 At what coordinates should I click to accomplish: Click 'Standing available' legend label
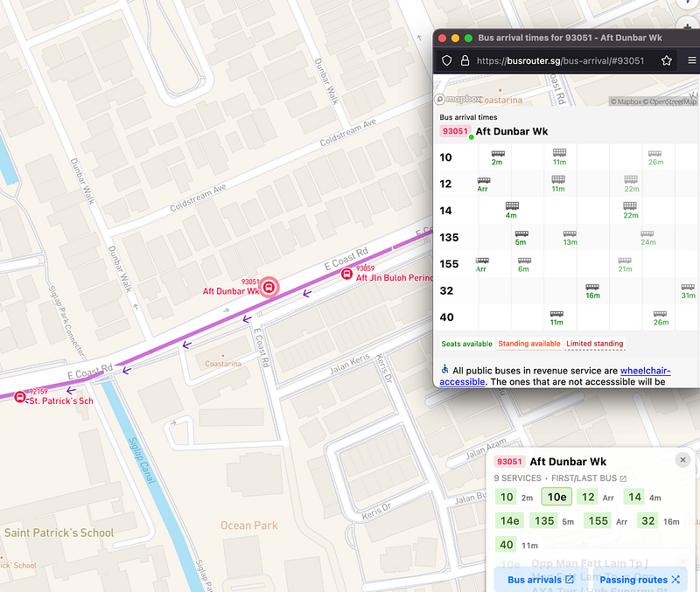pyautogui.click(x=529, y=344)
